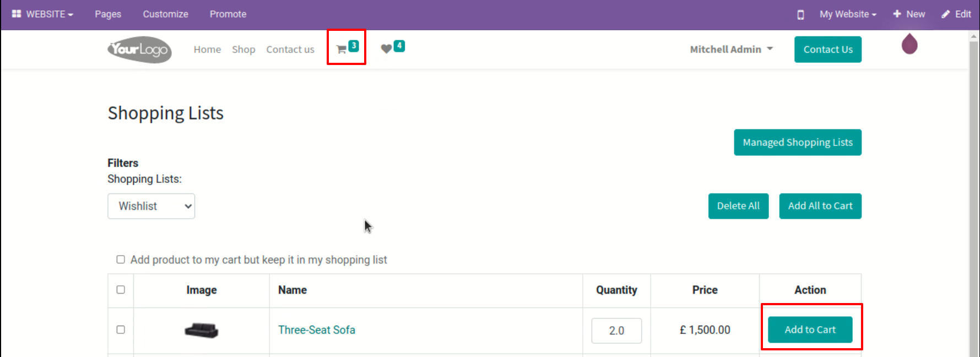The height and width of the screenshot is (357, 980).
Task: Click the YourLogo site logo
Action: [139, 50]
